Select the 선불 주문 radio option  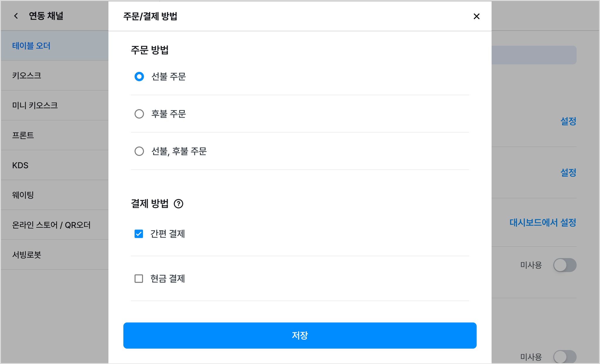click(x=139, y=77)
